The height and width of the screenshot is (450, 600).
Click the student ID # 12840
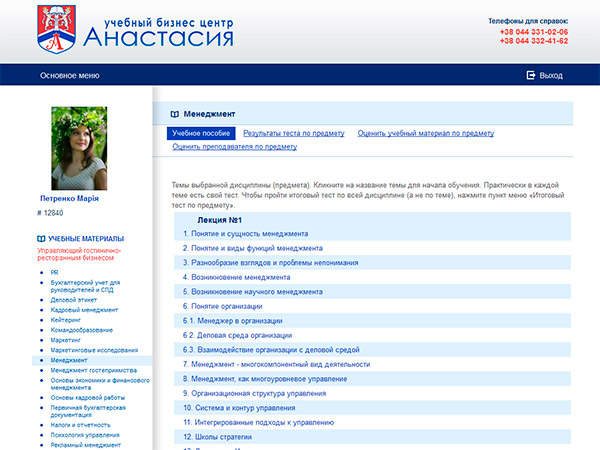pyautogui.click(x=50, y=213)
